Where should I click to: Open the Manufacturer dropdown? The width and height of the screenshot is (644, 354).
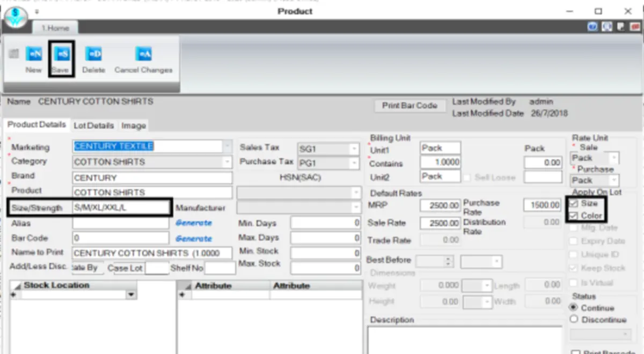(356, 207)
